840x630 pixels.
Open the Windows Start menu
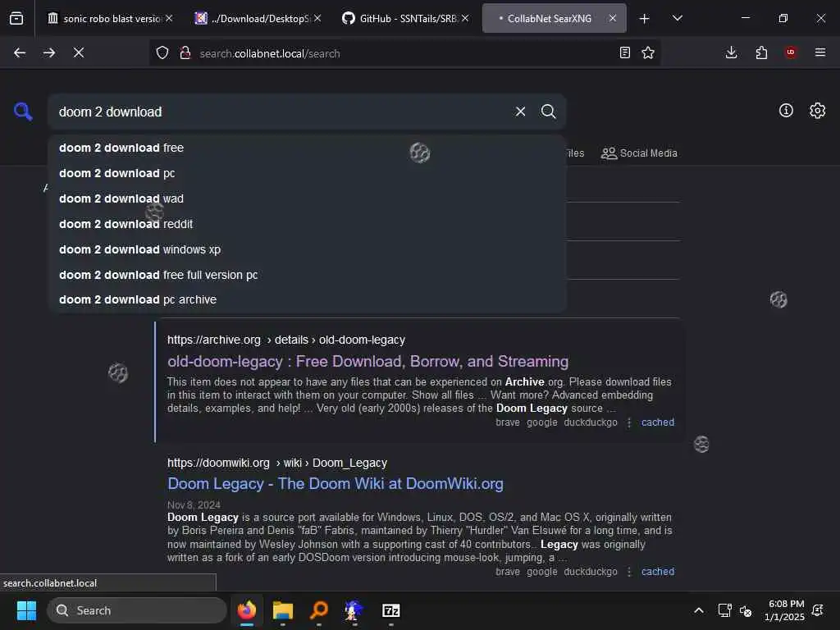(x=26, y=610)
